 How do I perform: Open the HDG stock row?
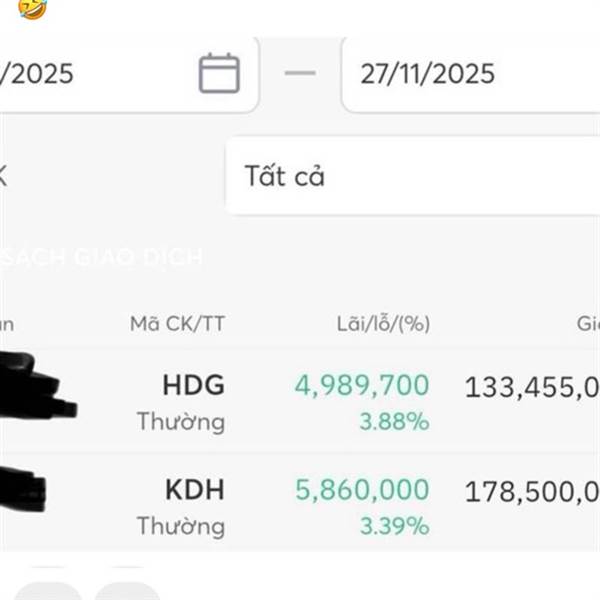click(x=300, y=400)
